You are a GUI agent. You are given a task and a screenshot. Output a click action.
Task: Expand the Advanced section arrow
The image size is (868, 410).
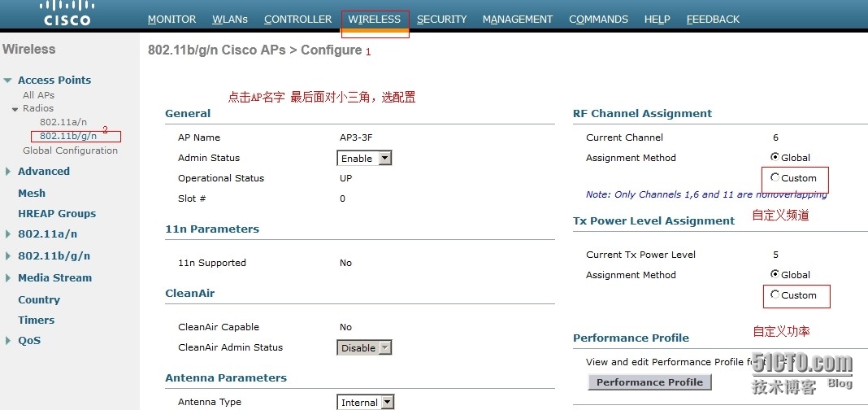tap(8, 172)
